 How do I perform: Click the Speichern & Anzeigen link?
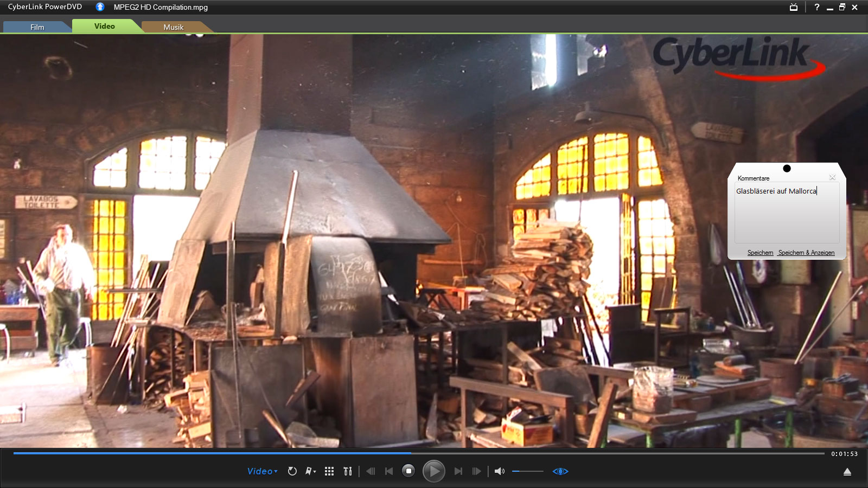click(x=806, y=253)
